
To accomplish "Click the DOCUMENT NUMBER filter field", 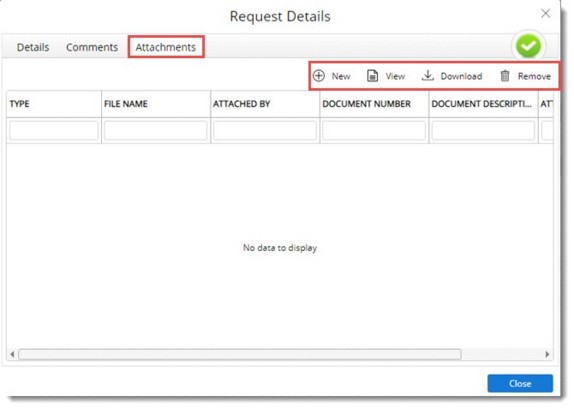I will coord(374,131).
